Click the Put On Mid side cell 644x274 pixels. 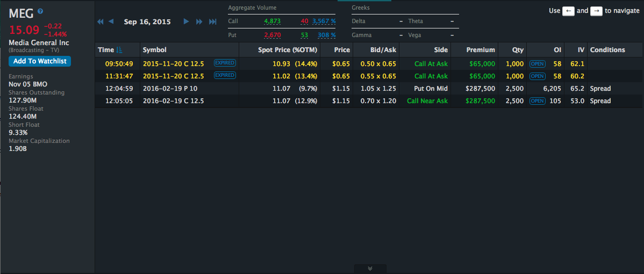tap(431, 89)
